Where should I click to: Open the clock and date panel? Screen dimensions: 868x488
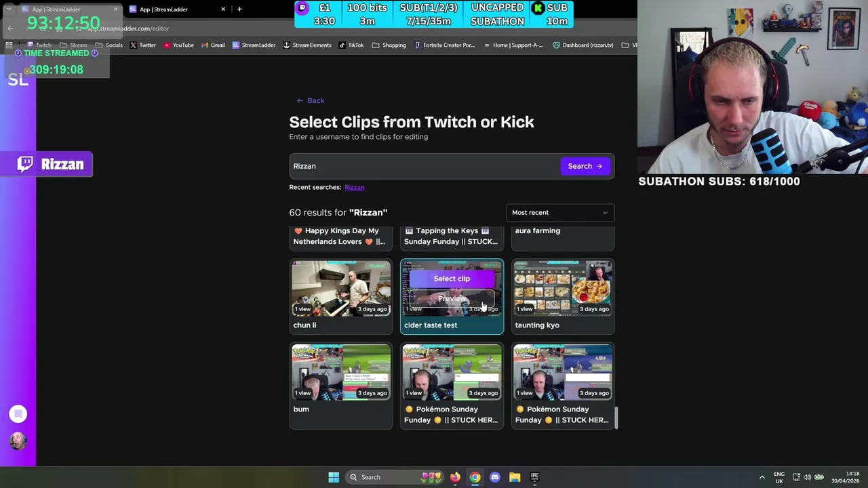pyautogui.click(x=846, y=477)
